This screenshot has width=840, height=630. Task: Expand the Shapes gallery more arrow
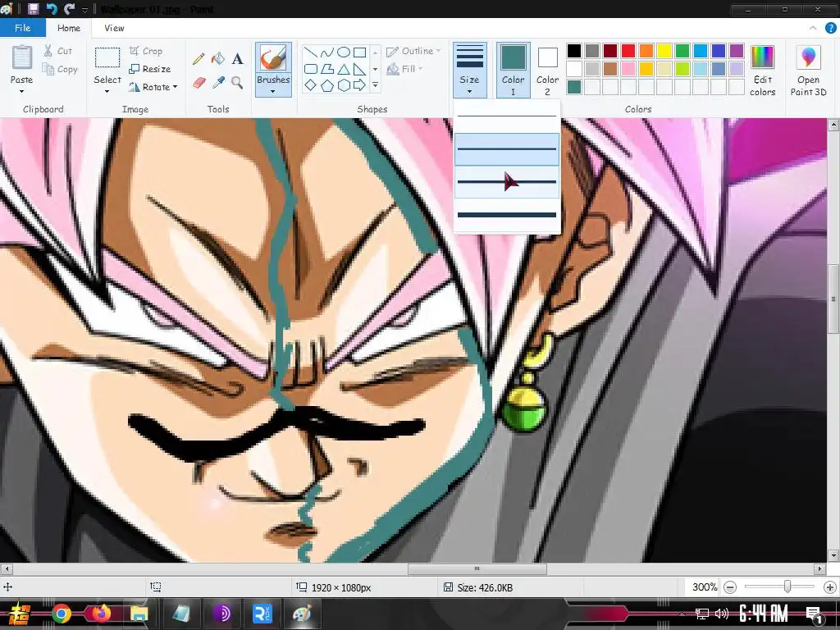click(x=375, y=85)
